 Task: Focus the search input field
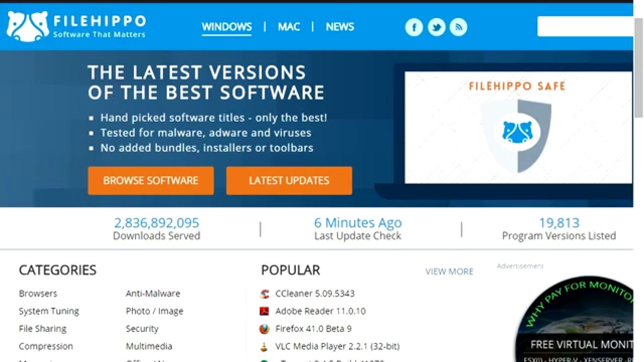(x=585, y=27)
